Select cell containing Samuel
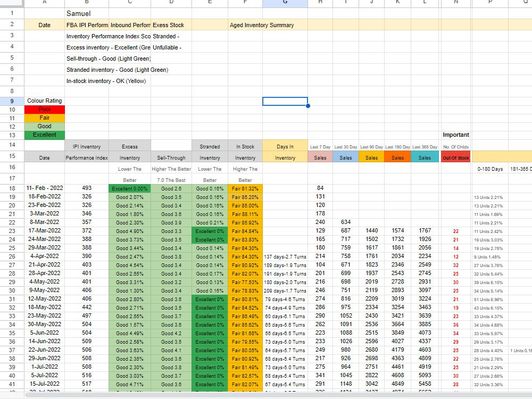The image size is (532, 399). pyautogui.click(x=87, y=14)
